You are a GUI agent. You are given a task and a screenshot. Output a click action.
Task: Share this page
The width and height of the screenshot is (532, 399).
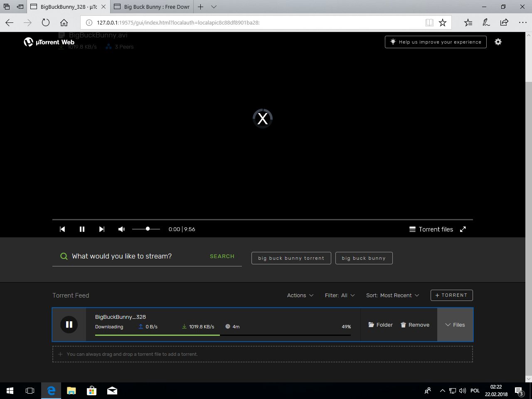tap(504, 22)
